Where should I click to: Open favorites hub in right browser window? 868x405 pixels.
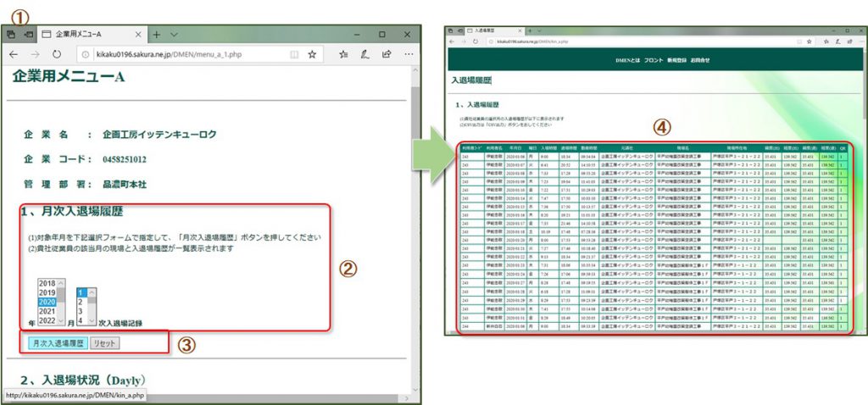826,42
